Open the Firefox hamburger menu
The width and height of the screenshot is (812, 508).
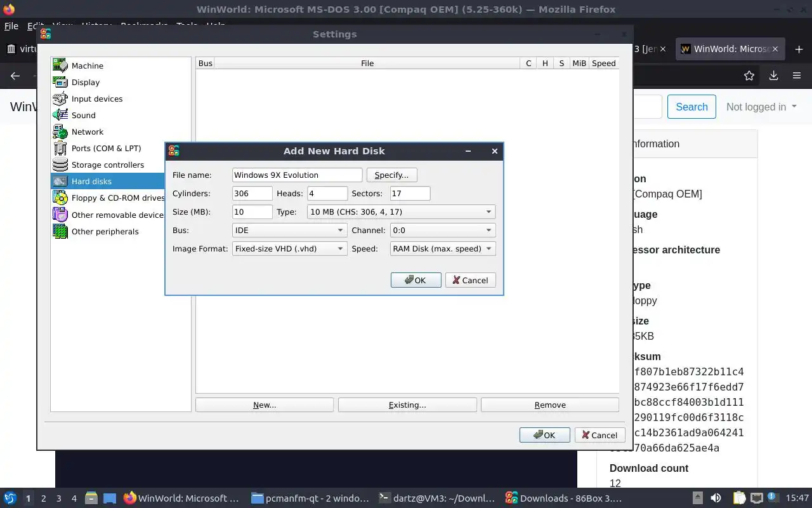797,76
